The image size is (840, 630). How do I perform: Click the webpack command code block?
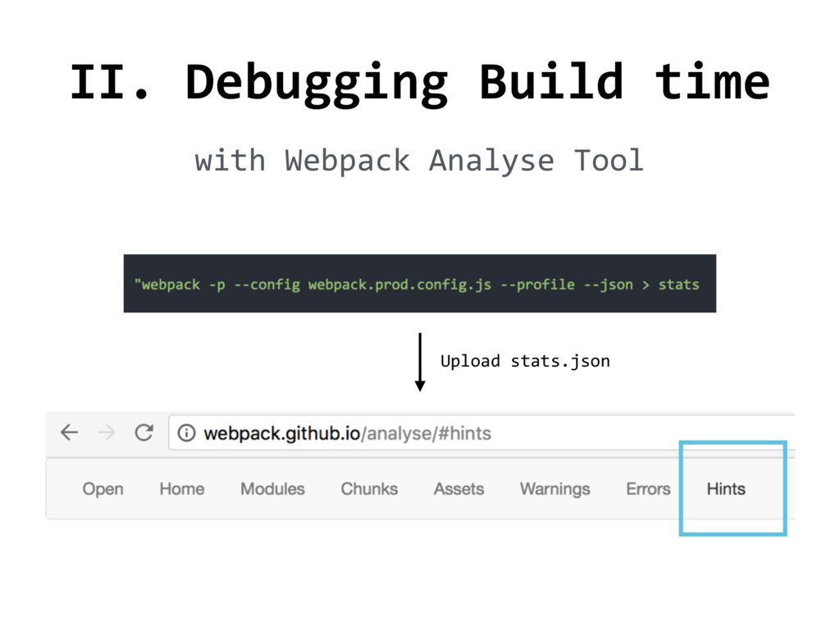[x=419, y=283]
